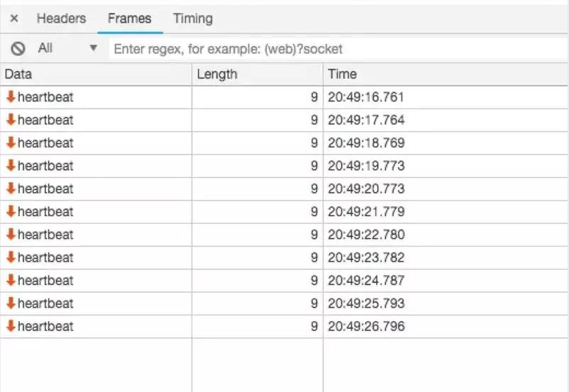569x392 pixels.
Task: Click the timestamp 20:49:21.779 cell
Action: coord(366,211)
